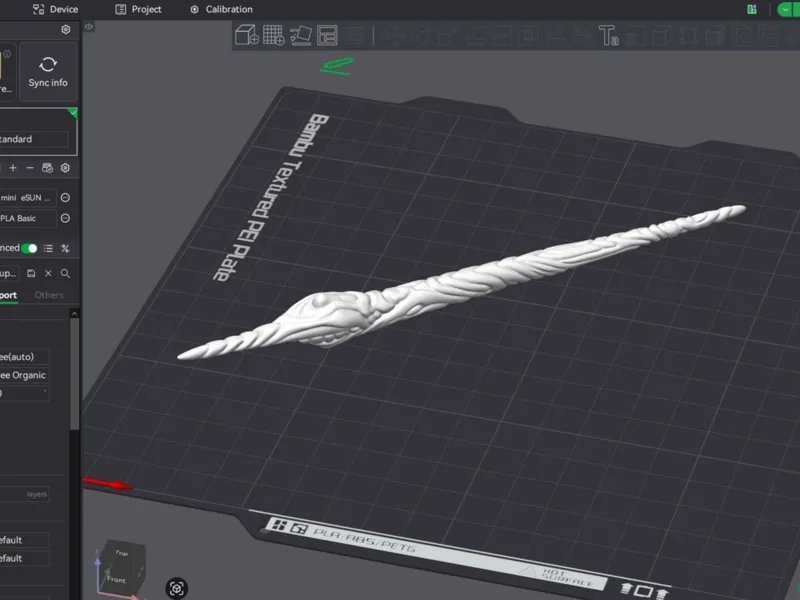Click the minus icon beside add filament

[30, 168]
